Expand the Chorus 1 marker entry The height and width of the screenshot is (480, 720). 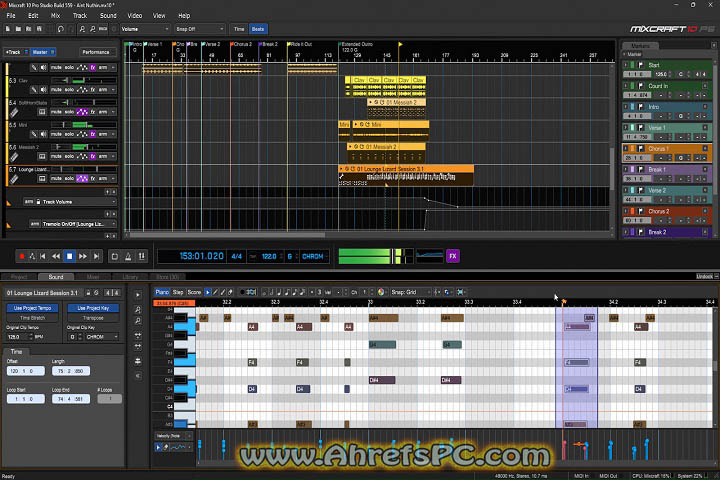point(625,148)
